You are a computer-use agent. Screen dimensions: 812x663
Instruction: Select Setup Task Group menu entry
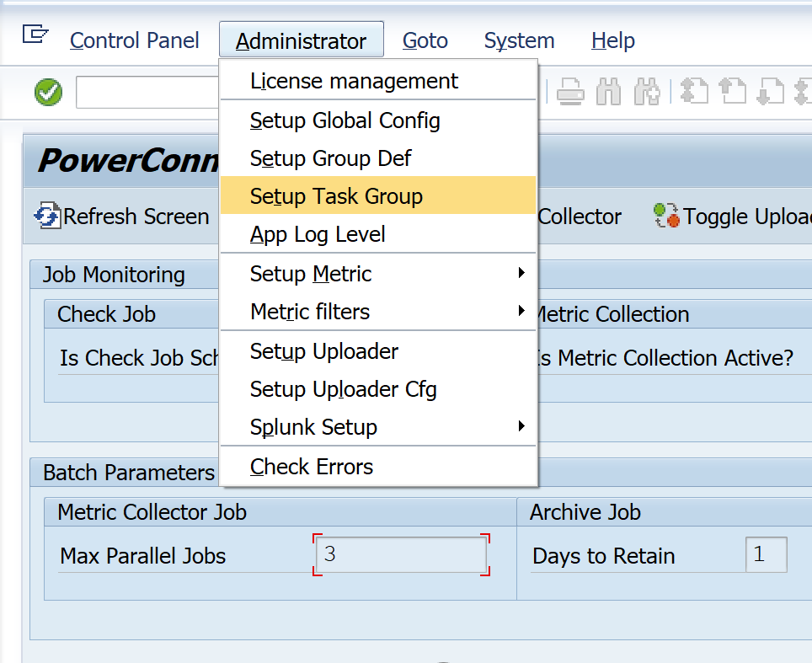[336, 196]
